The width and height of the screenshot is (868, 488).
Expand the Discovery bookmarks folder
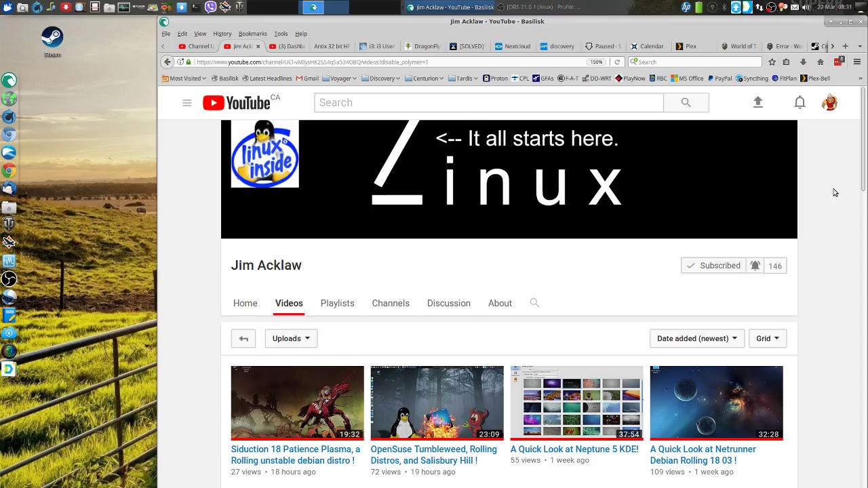pyautogui.click(x=382, y=78)
